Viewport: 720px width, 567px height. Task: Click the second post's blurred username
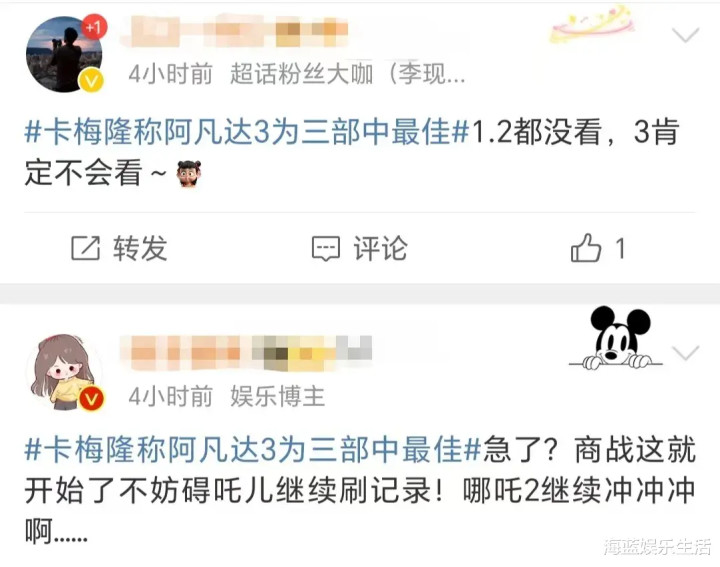[246, 353]
